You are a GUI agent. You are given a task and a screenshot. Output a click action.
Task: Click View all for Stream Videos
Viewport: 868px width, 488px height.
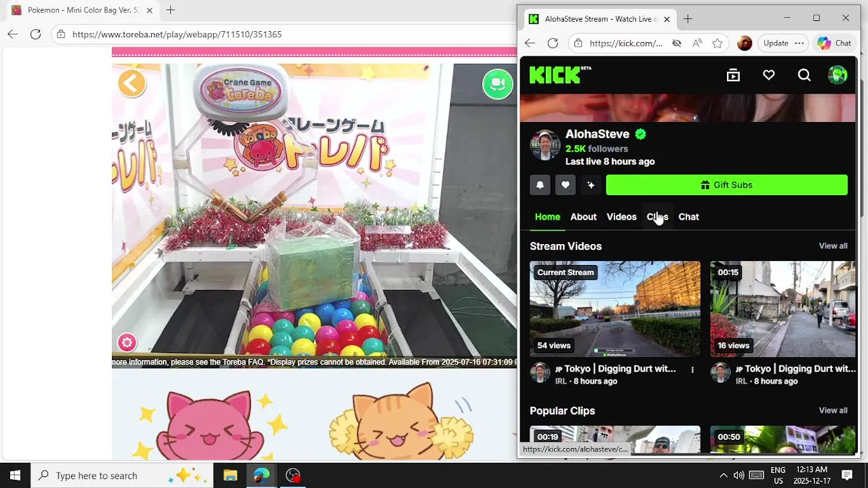pyautogui.click(x=833, y=246)
